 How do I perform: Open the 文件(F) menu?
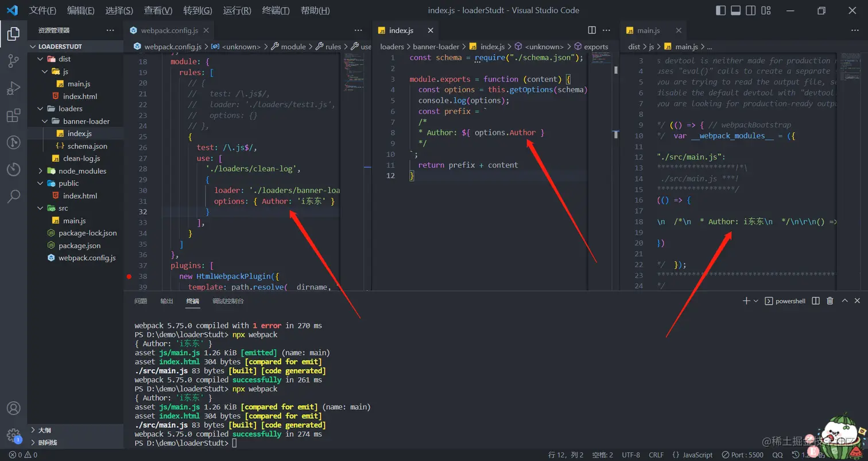point(42,10)
